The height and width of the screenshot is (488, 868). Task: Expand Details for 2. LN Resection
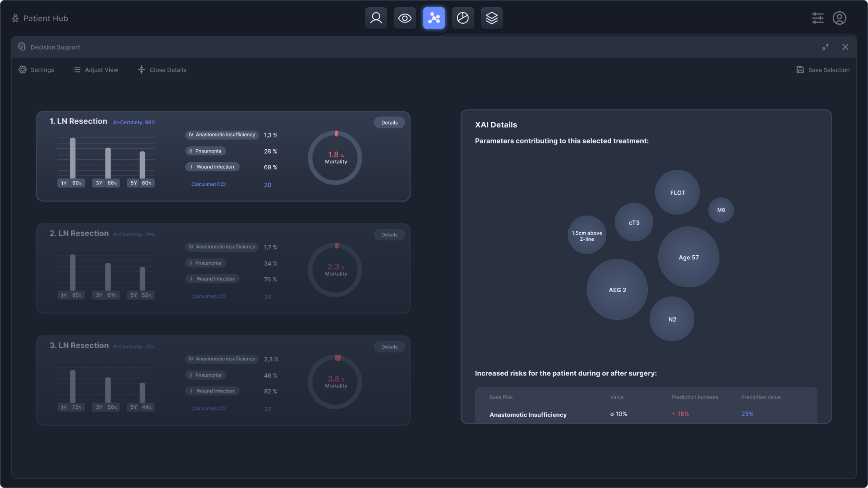pyautogui.click(x=389, y=235)
